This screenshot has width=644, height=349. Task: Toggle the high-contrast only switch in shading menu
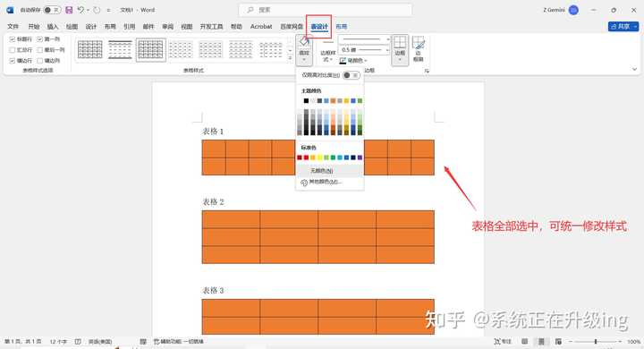pos(351,75)
